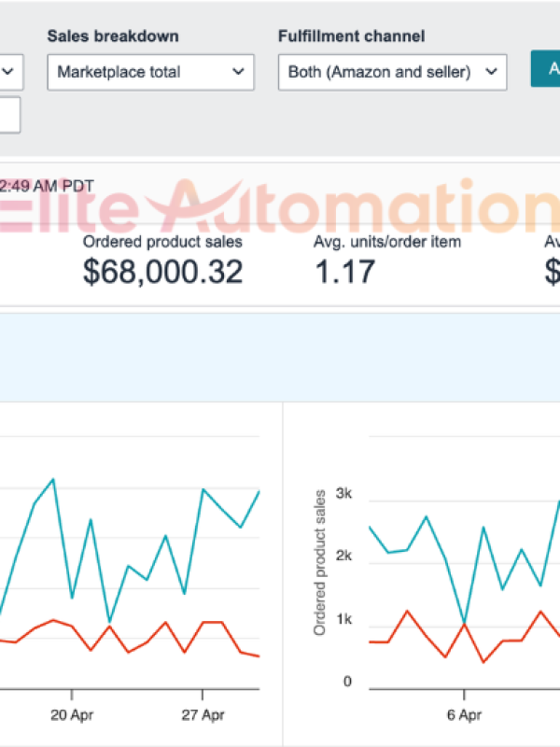Viewport: 560px width, 747px height.
Task: Click the teal Apply button
Action: point(546,68)
